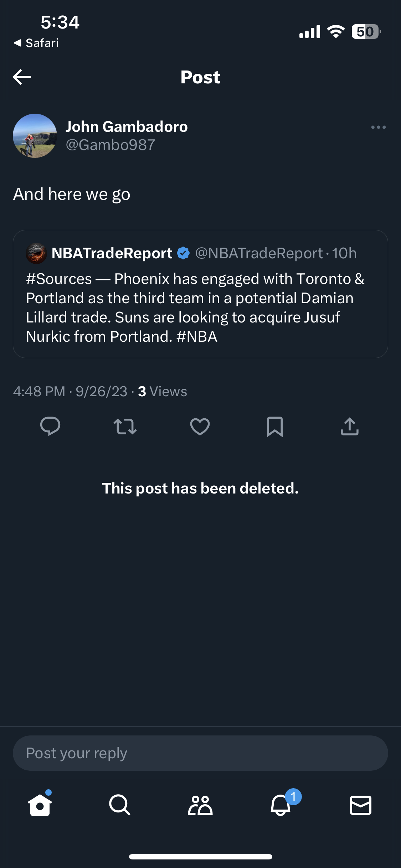The image size is (401, 868).
Task: Tap the 3 Views count
Action: (162, 392)
